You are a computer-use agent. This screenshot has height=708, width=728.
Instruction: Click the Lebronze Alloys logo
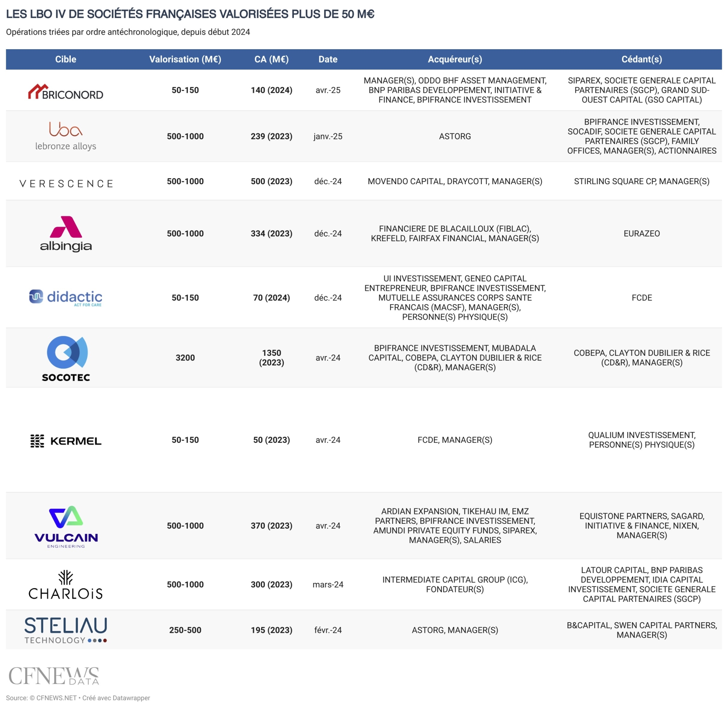[x=66, y=136]
